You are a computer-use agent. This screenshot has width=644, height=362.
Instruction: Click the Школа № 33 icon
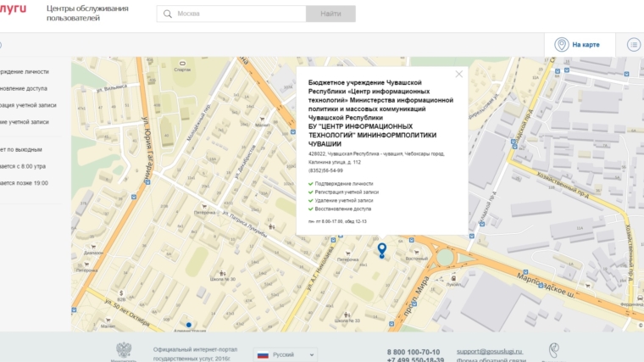pyautogui.click(x=347, y=315)
